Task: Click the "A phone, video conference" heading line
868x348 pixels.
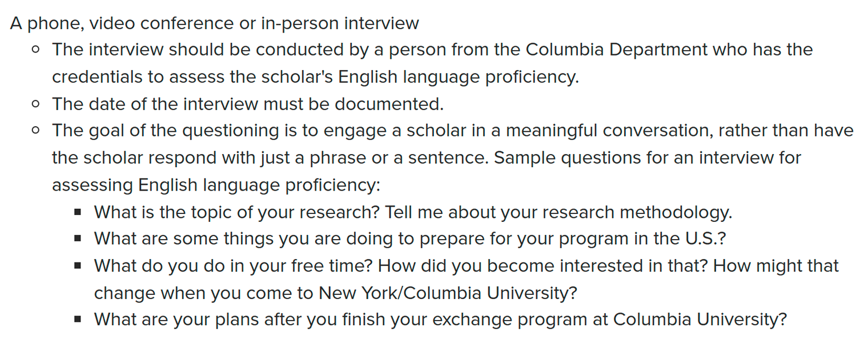Action: [x=214, y=23]
